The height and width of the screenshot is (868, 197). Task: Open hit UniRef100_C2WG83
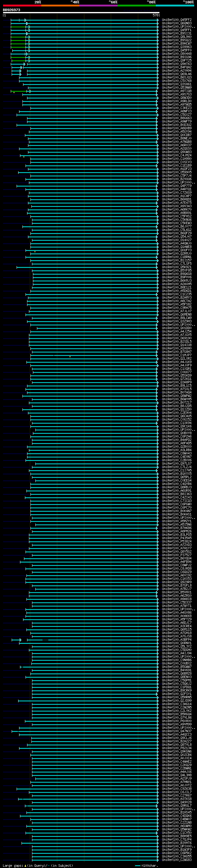pyautogui.click(x=177, y=860)
